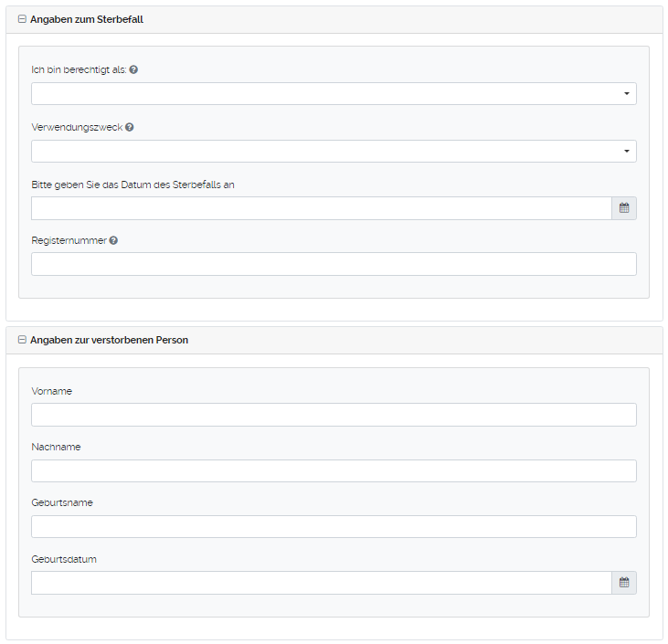
Task: Click the 'Geburtsdatum' label text
Action: (64, 559)
